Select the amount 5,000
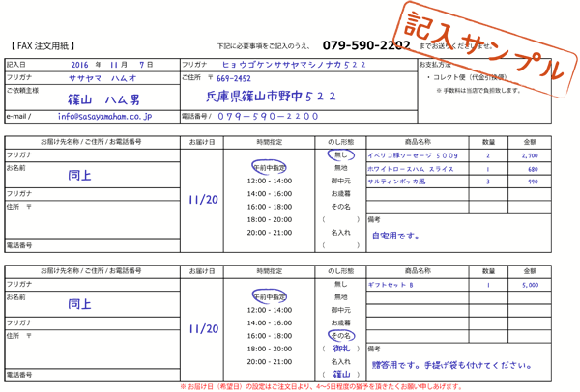580x392 pixels. pos(530,285)
